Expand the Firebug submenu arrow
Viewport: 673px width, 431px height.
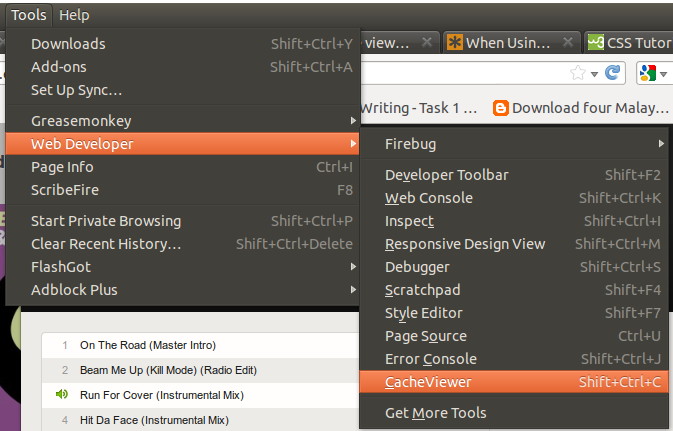click(661, 143)
